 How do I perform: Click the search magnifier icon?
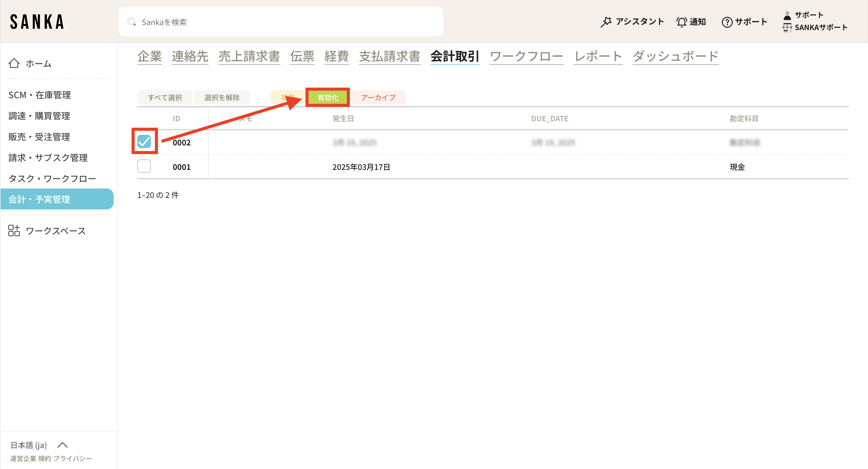(131, 22)
